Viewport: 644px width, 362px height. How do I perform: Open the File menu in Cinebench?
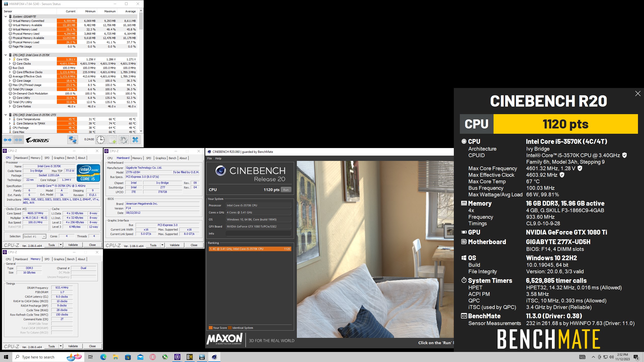pos(210,158)
